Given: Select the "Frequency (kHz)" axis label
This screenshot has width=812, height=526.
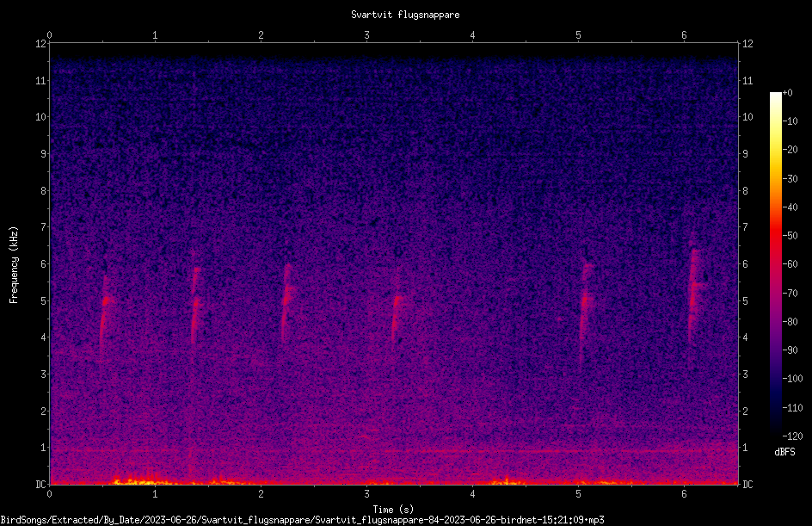Looking at the screenshot, I should (14, 265).
